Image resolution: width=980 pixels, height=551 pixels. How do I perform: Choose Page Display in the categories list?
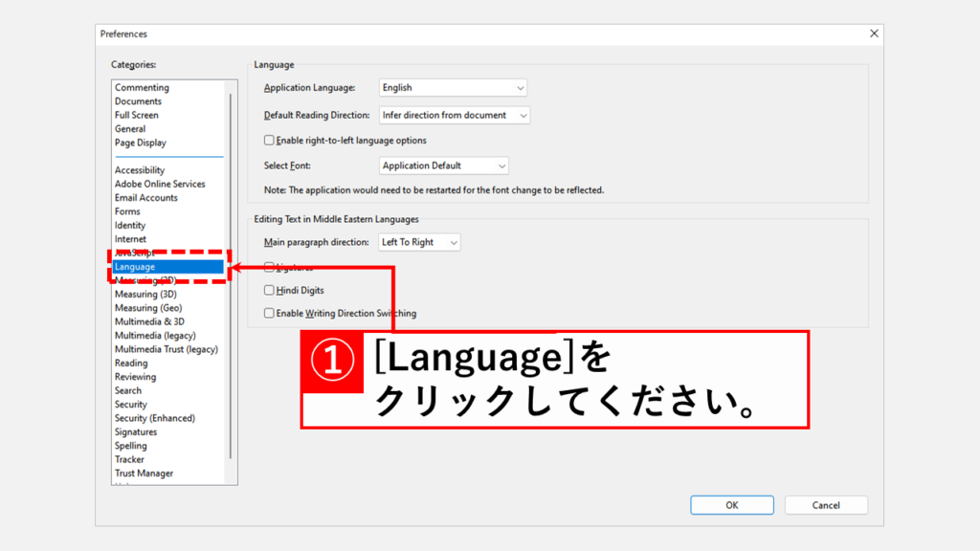point(141,143)
